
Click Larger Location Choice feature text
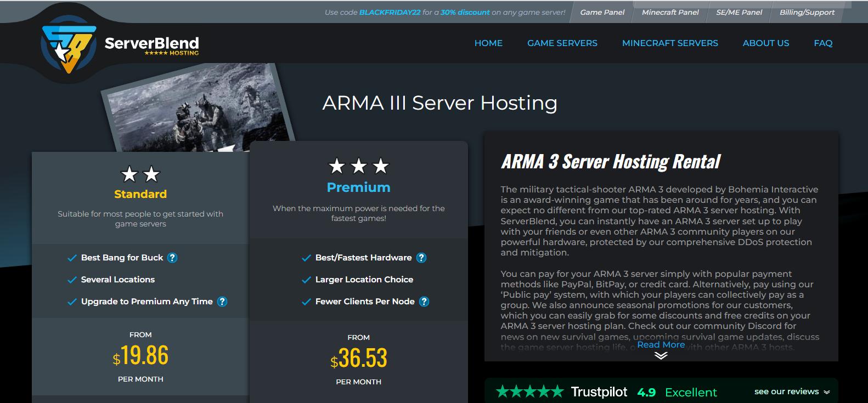coord(364,280)
